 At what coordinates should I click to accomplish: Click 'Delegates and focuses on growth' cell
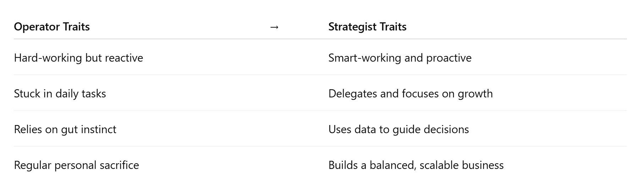(x=411, y=93)
